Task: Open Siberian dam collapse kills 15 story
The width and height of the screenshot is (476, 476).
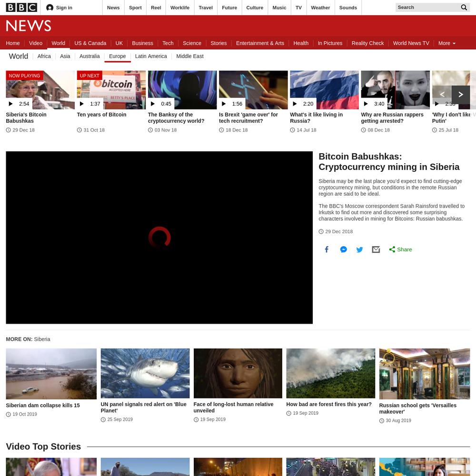Action: [x=43, y=405]
